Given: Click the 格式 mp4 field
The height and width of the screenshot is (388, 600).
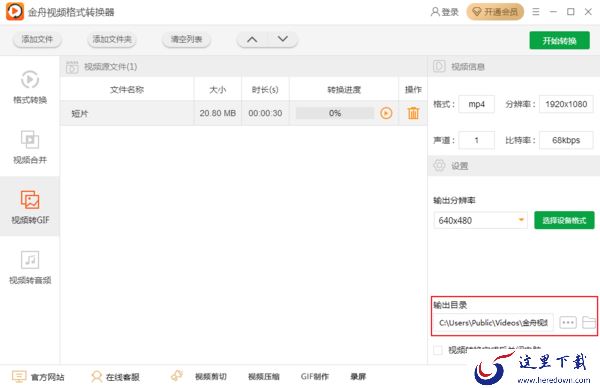Looking at the screenshot, I should [476, 104].
